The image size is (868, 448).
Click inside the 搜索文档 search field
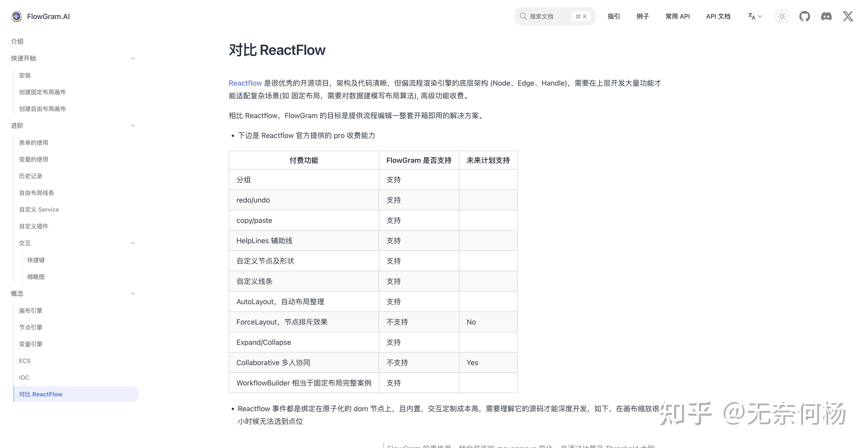coord(546,16)
